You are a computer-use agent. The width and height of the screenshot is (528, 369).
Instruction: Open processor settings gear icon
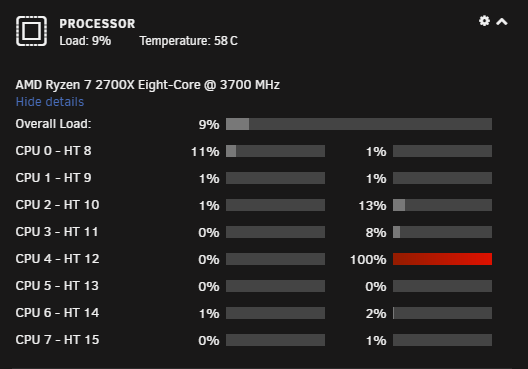tap(484, 21)
